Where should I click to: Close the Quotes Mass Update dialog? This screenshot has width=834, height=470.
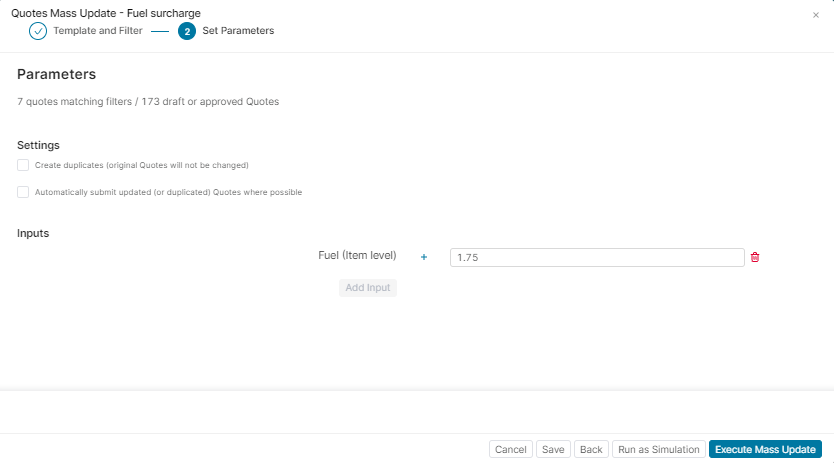815,15
